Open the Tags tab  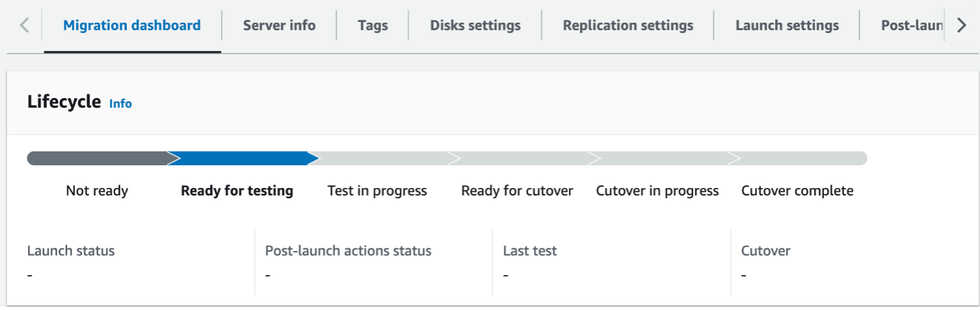[x=373, y=25]
